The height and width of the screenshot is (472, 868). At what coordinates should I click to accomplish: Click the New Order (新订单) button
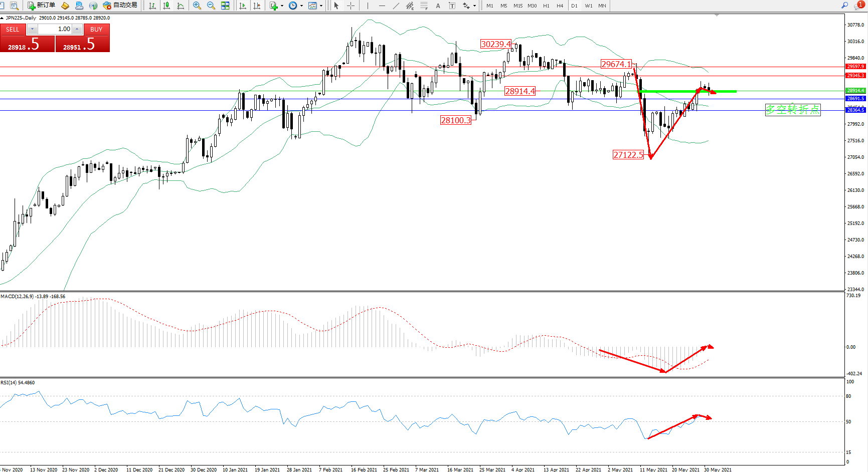pos(41,6)
